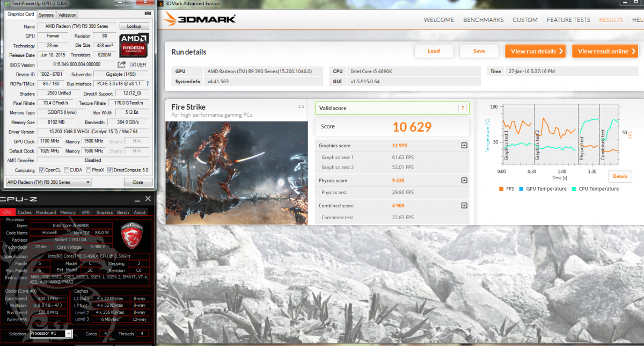
Task: Click the blue GPU Temperature legend marker
Action: point(521,189)
